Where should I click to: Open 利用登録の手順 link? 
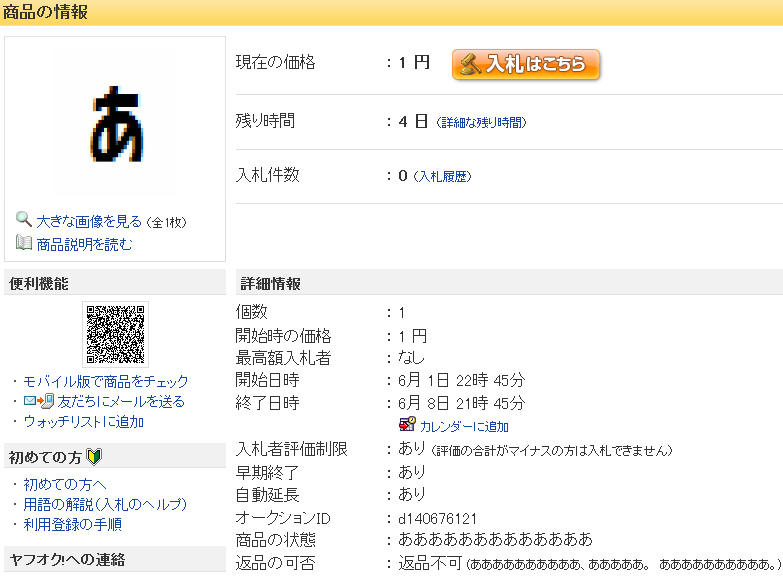coord(72,525)
